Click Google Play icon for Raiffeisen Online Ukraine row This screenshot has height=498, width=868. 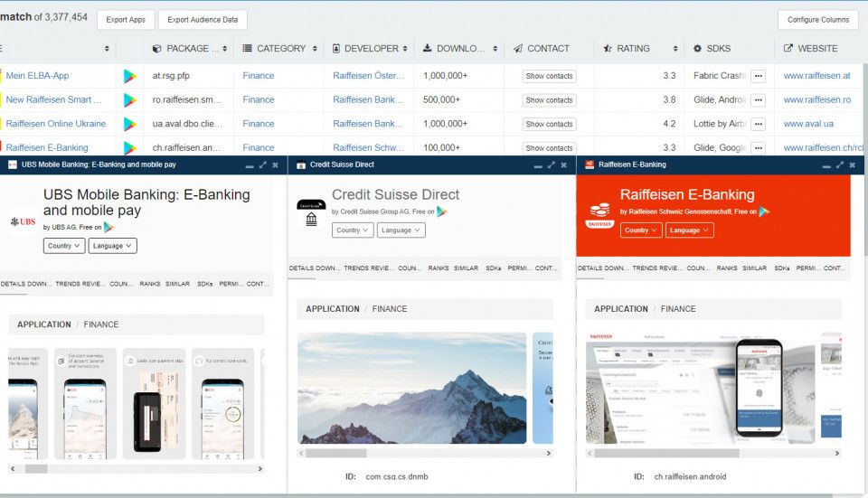(129, 124)
